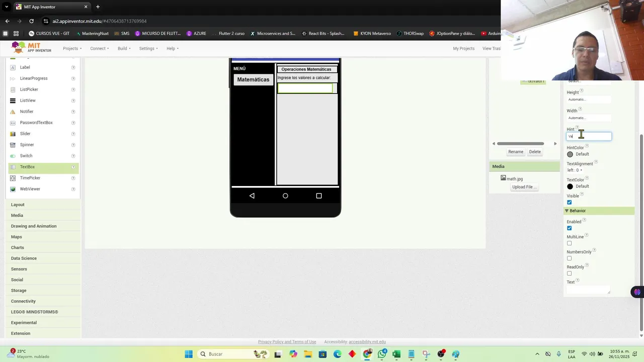Enable the NumbersOnly checkbox
The width and height of the screenshot is (644, 362).
(x=570, y=258)
